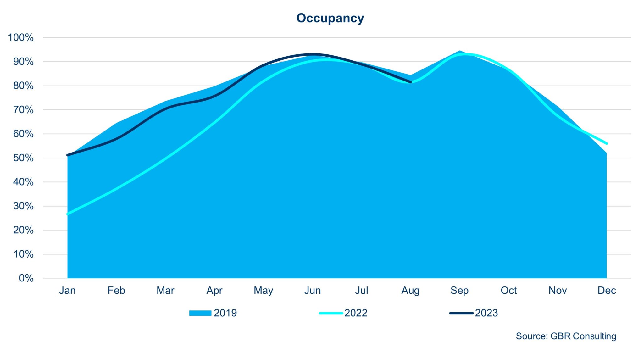
Task: Select the 2019 legend label
Action: (x=225, y=313)
